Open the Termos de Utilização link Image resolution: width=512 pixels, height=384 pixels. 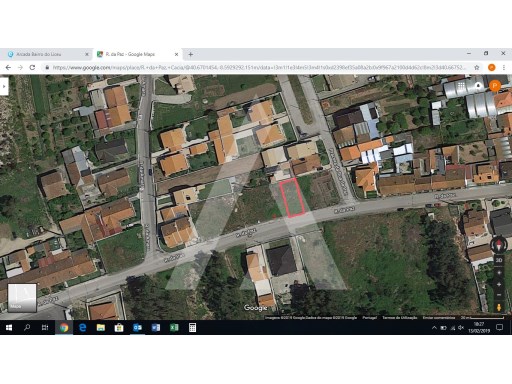pyautogui.click(x=399, y=318)
